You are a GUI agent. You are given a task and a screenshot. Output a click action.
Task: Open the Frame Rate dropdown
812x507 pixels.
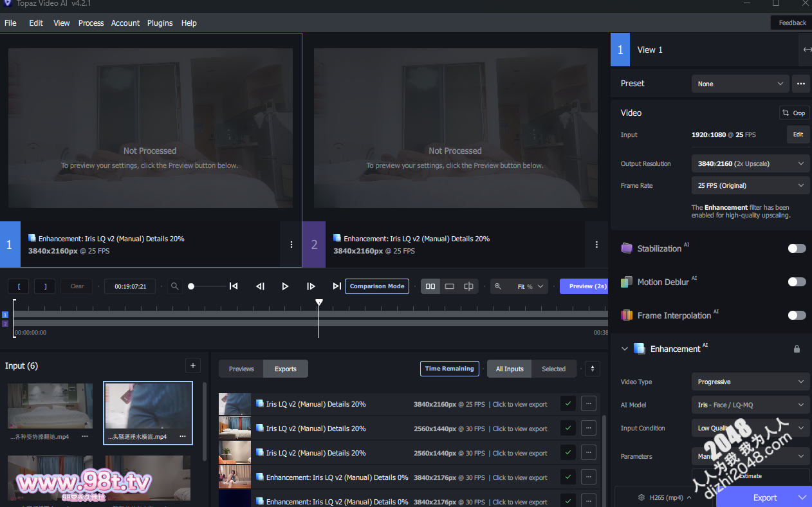pyautogui.click(x=750, y=185)
